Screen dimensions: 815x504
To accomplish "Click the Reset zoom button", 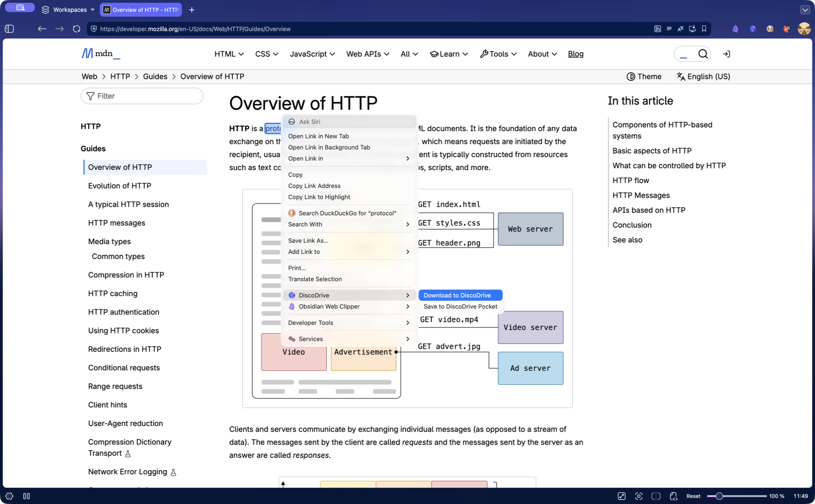I will click(693, 496).
